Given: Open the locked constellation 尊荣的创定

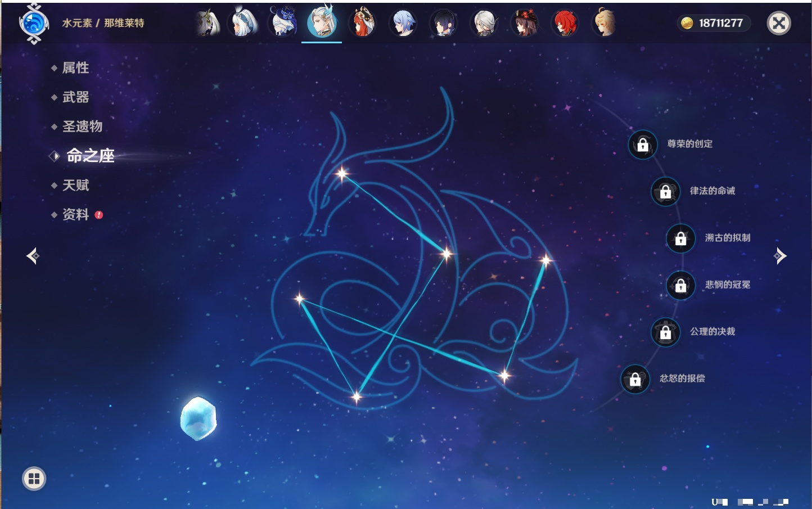Looking at the screenshot, I should click(643, 145).
